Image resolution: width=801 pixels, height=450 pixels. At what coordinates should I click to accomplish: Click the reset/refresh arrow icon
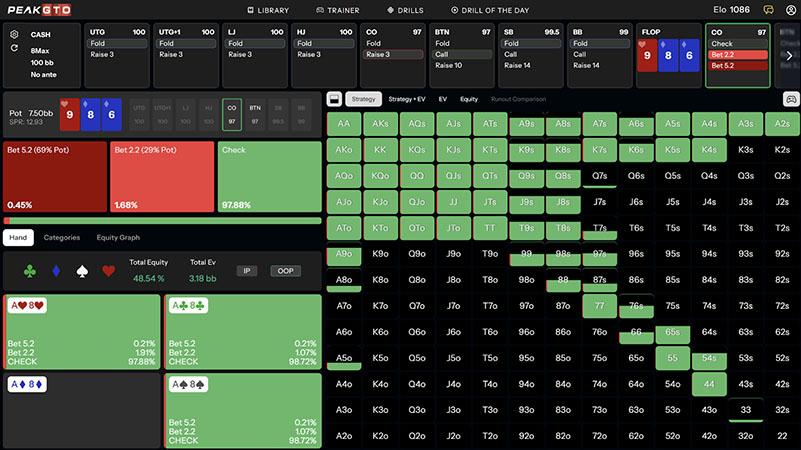[14, 48]
